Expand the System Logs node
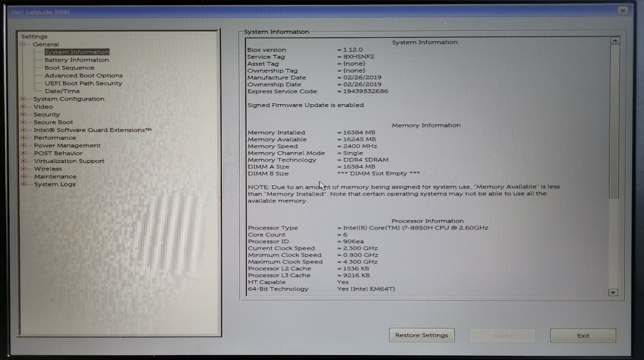644x360 pixels. [x=24, y=184]
